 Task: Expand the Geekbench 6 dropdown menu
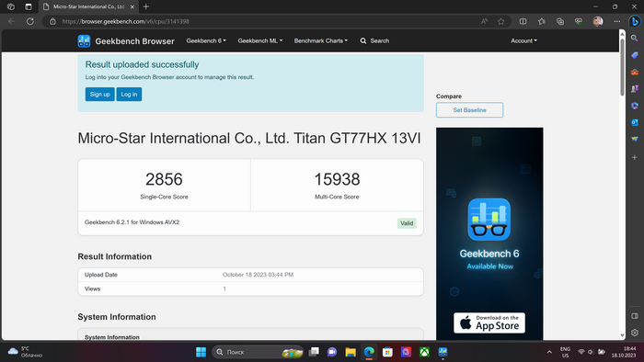(x=206, y=40)
